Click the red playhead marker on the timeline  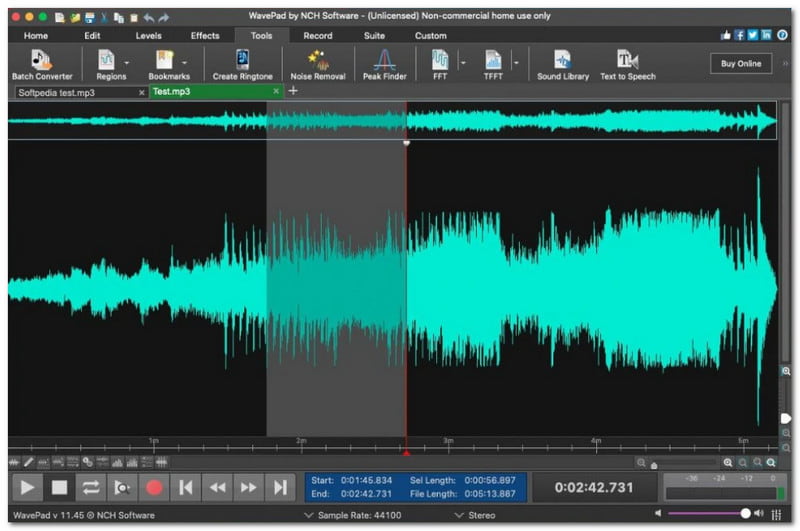click(x=406, y=452)
